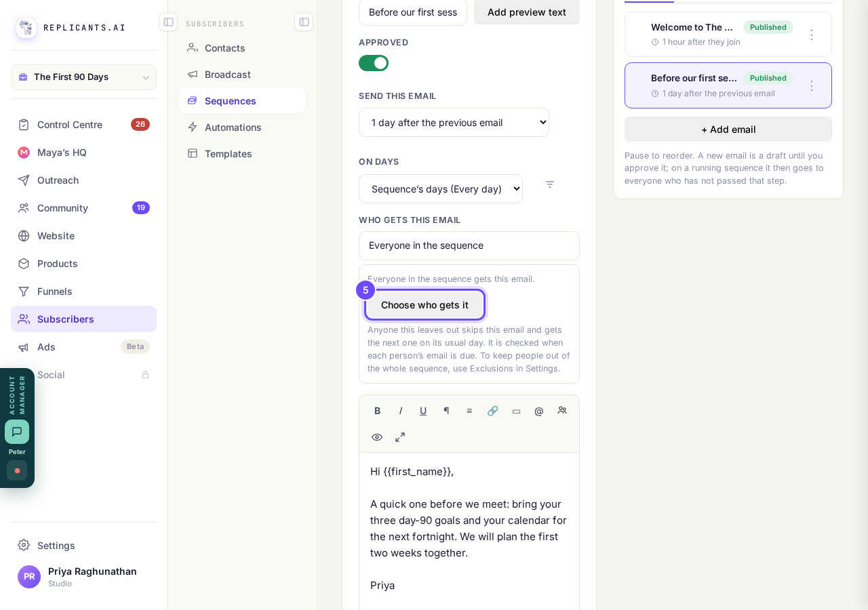Click the Add preview text button
The image size is (868, 610).
pos(527,12)
